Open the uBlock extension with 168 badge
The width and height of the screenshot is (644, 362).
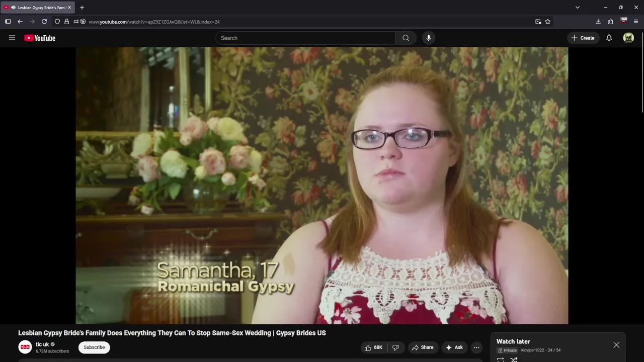click(623, 22)
